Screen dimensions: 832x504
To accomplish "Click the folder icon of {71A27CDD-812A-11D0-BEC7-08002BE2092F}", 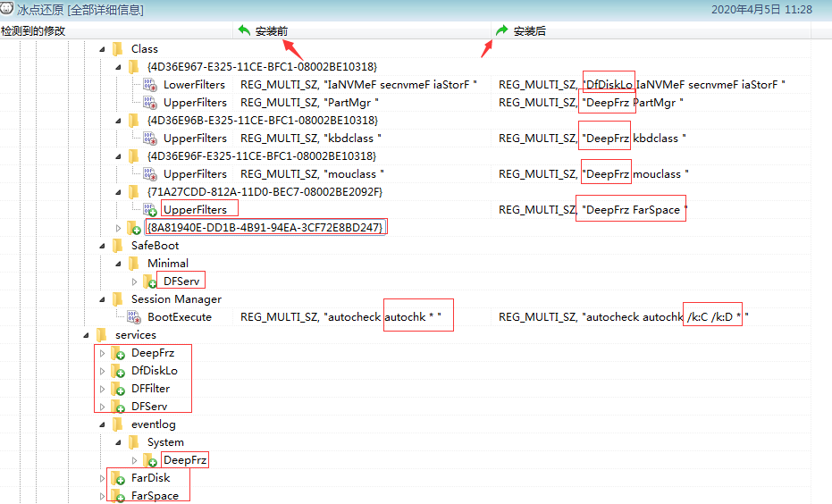I will coord(134,192).
